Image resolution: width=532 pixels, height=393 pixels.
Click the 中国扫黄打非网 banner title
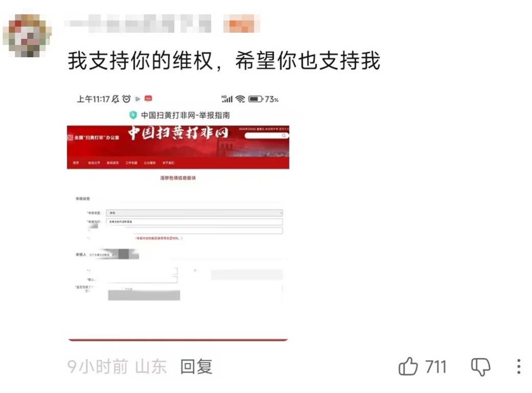[x=178, y=133]
